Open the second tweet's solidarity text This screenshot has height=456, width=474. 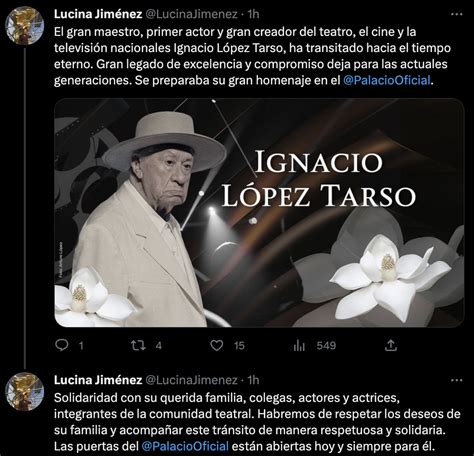pos(257,422)
